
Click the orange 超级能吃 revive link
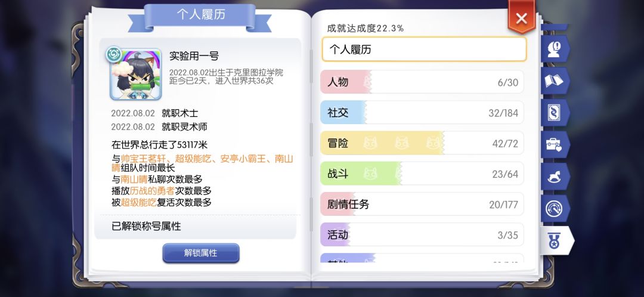[138, 202]
